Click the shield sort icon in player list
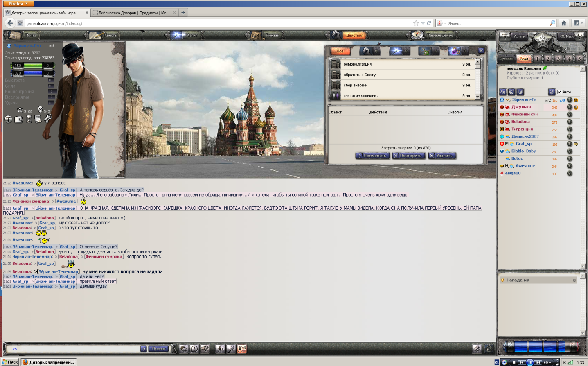 520,92
